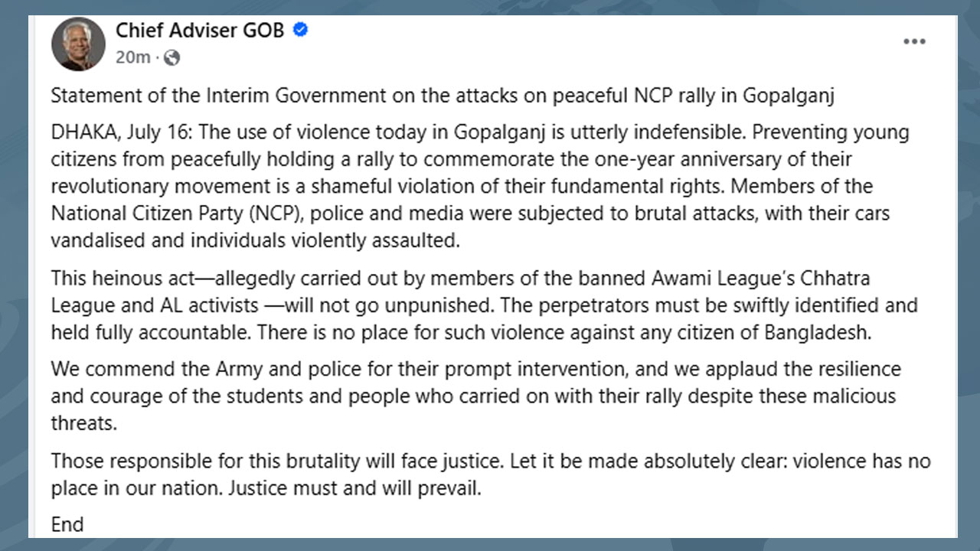This screenshot has height=551, width=980.
Task: Click the blue verified badge icon
Action: (x=301, y=31)
